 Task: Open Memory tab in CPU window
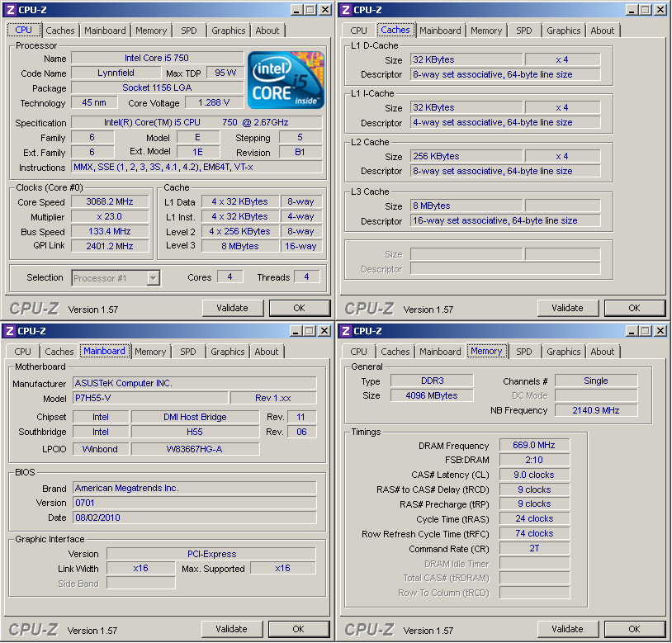coord(151,31)
